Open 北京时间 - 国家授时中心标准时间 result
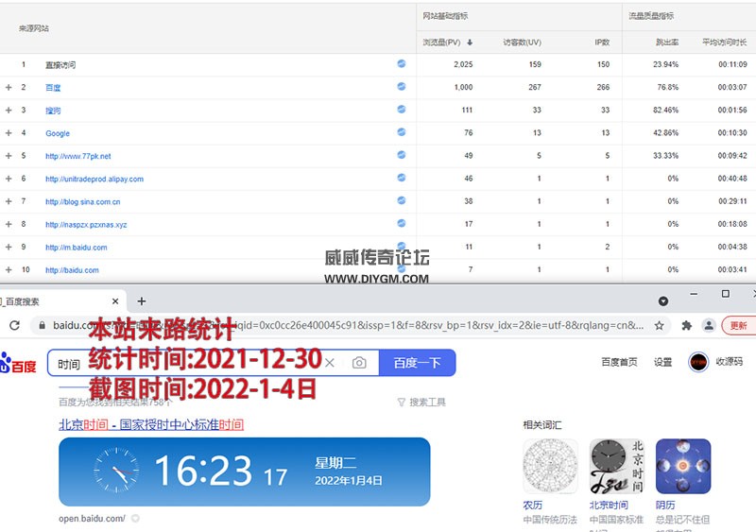The image size is (756, 532). (151, 425)
